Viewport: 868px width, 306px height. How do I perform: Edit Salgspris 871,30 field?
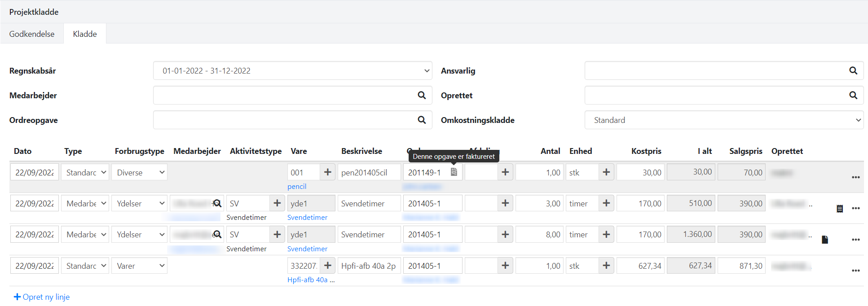coord(741,266)
